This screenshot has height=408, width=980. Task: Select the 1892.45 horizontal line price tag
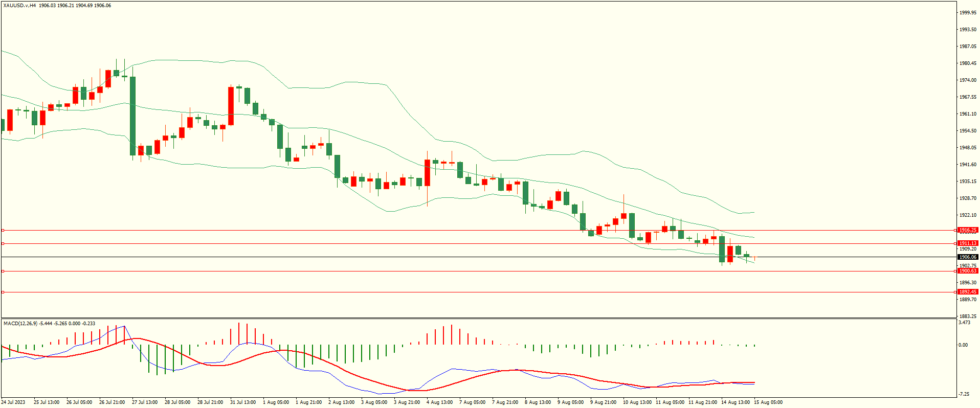[x=967, y=292]
